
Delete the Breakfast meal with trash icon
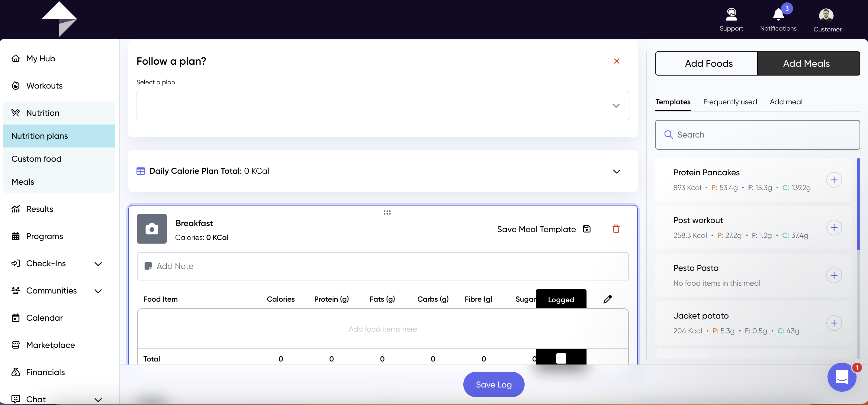tap(616, 229)
